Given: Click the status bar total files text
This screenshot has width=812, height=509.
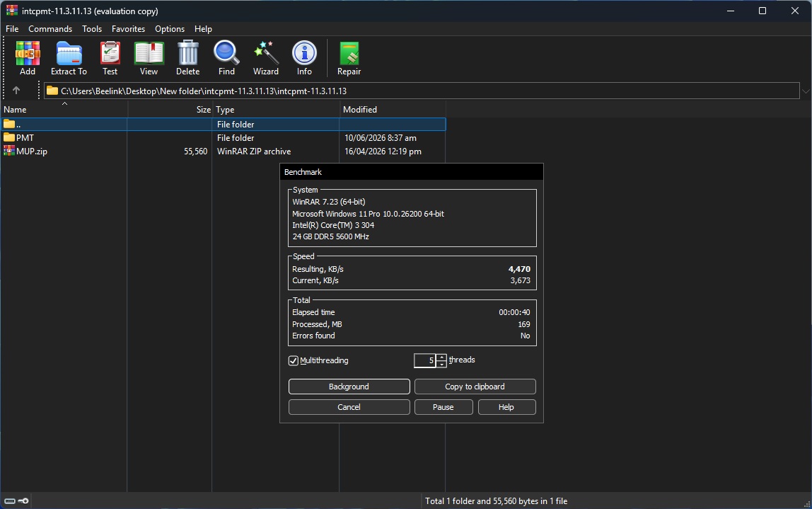Looking at the screenshot, I should pos(496,501).
